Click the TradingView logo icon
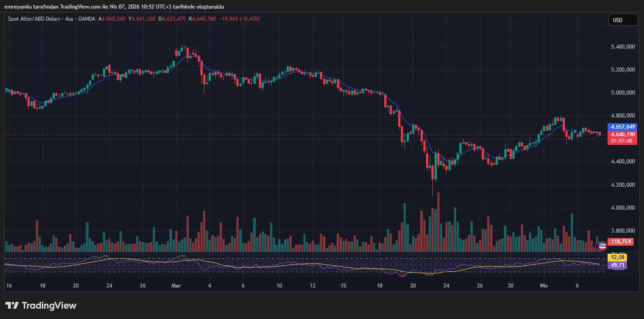This screenshot has width=644, height=319. click(12, 306)
